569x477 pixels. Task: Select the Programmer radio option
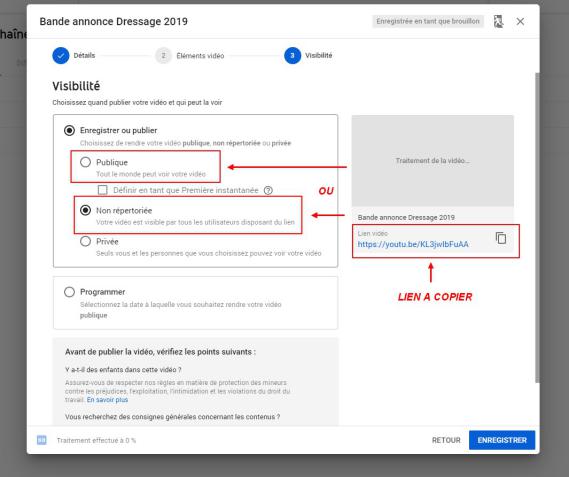pyautogui.click(x=69, y=292)
